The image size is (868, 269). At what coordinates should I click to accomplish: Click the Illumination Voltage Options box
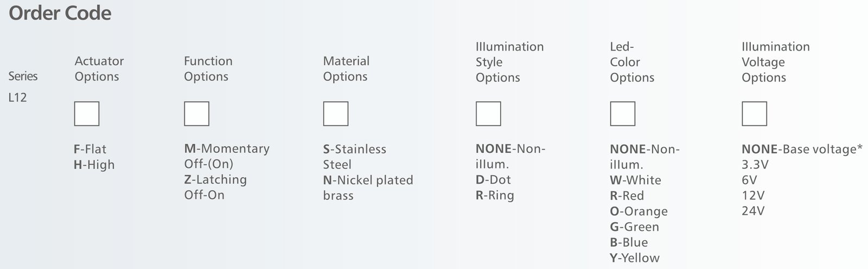[x=754, y=114]
